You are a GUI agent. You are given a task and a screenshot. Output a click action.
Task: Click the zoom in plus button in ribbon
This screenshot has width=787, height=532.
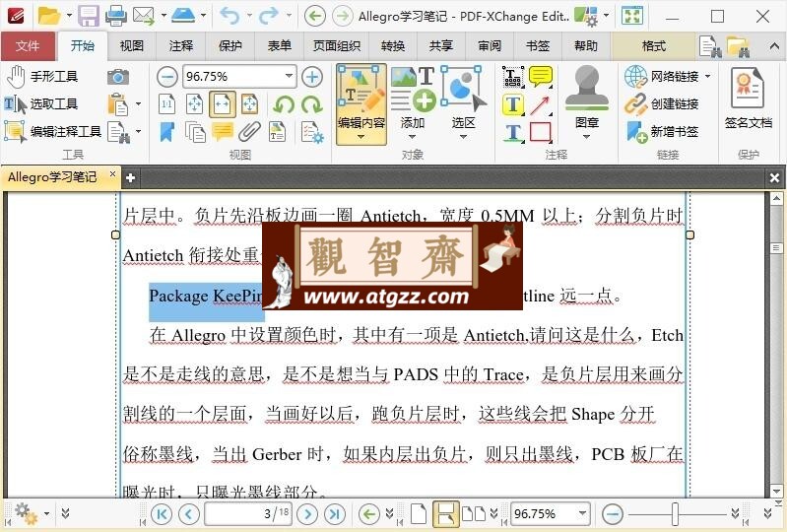tap(312, 77)
